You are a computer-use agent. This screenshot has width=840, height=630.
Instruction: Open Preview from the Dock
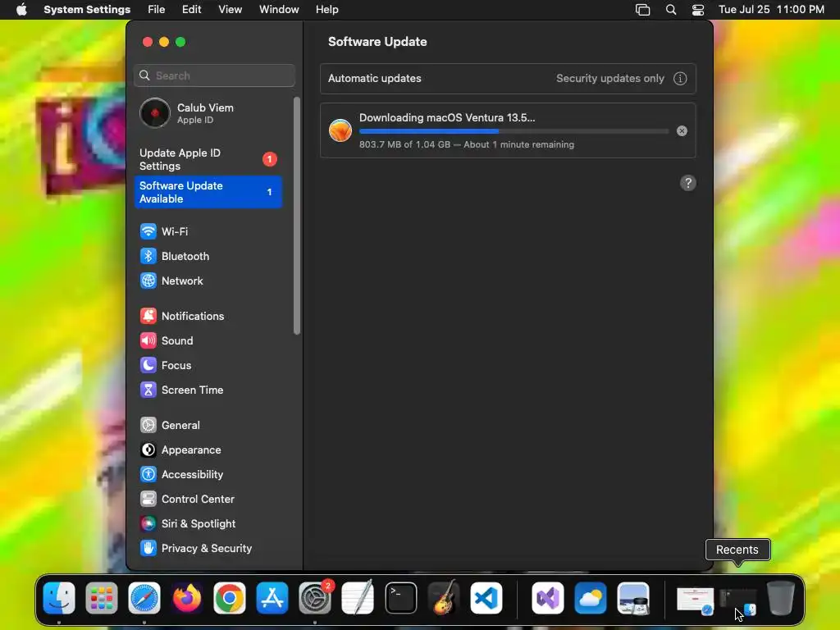[633, 598]
